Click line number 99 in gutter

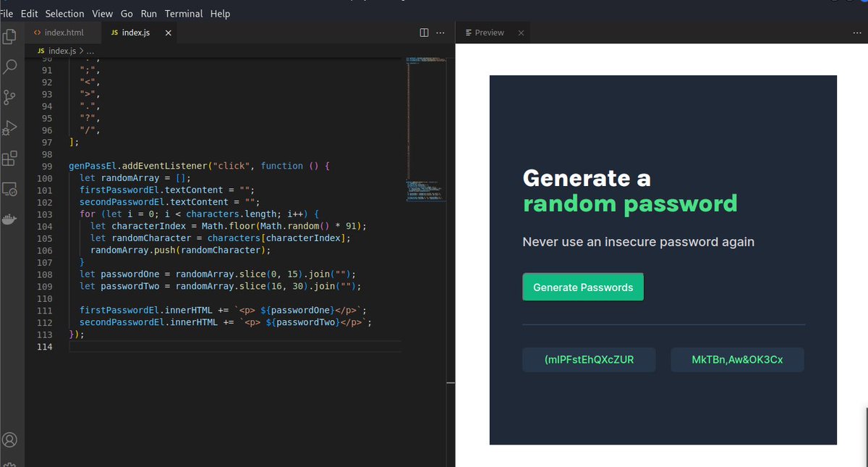pyautogui.click(x=46, y=166)
